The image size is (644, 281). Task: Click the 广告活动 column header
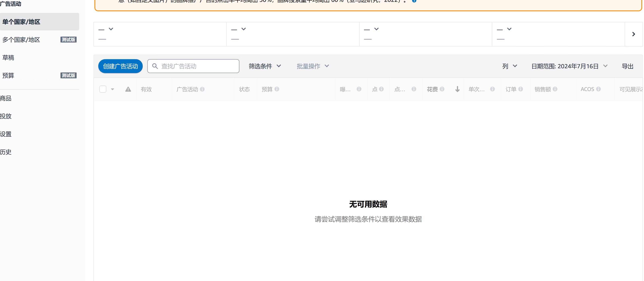point(187,89)
